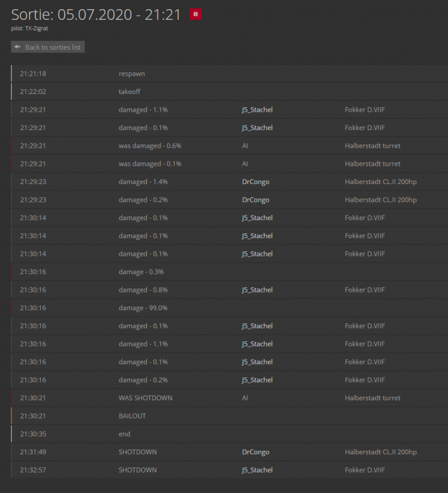Open J5_Stachel in the damaged 0.8% row
This screenshot has height=493, width=448.
point(257,290)
